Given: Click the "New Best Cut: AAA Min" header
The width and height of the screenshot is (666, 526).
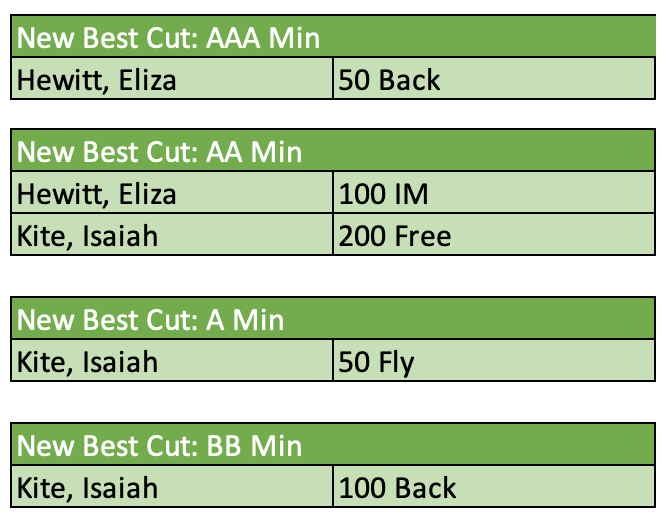Looking at the screenshot, I should click(x=170, y=38).
